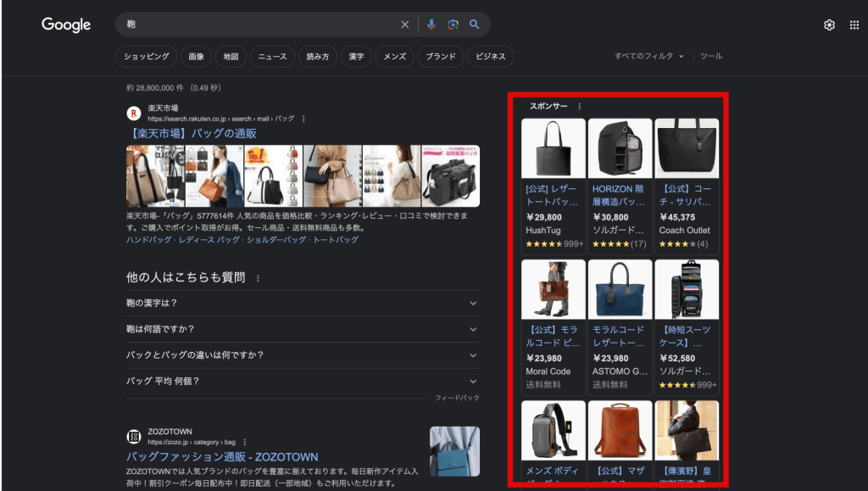
Task: Select the 地図 filter chip
Action: 231,57
